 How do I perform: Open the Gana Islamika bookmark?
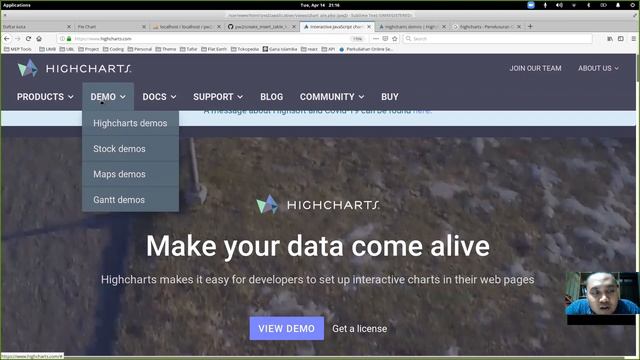280,49
